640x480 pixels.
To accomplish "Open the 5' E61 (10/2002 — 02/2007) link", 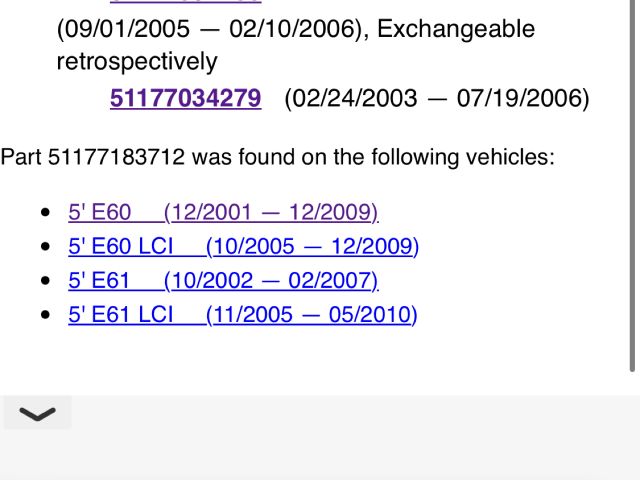I will [223, 280].
